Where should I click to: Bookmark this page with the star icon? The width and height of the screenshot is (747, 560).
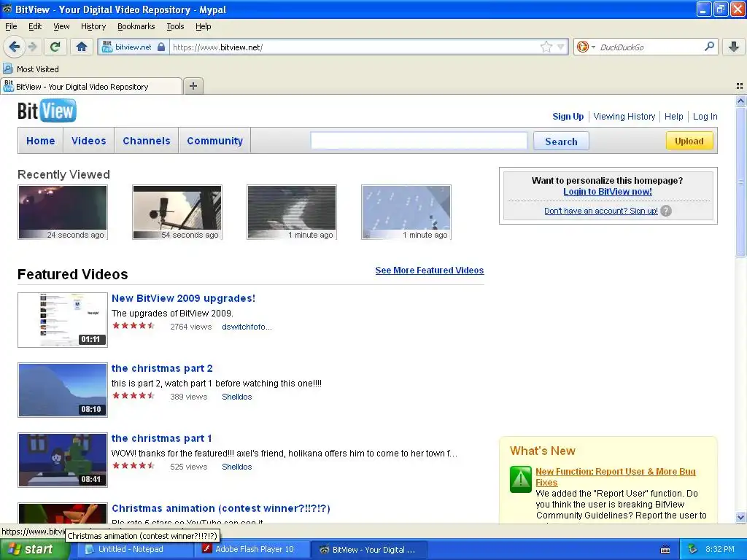(x=546, y=47)
